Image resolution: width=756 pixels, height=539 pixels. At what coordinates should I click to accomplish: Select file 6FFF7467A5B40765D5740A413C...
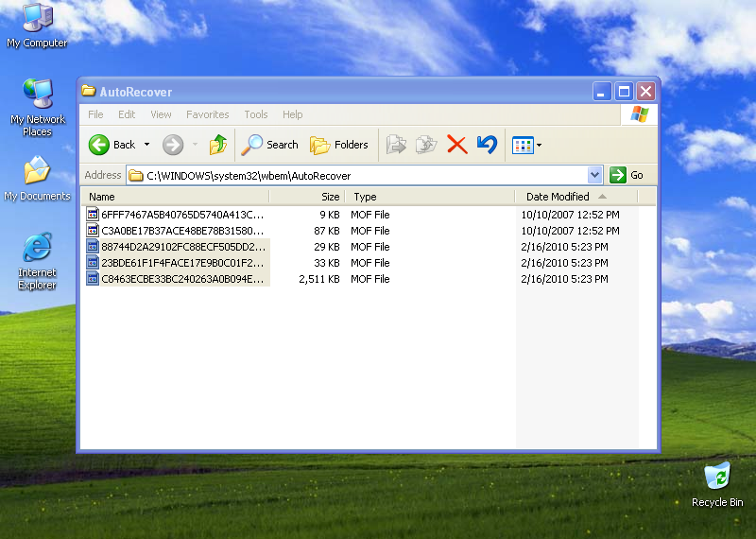(182, 215)
